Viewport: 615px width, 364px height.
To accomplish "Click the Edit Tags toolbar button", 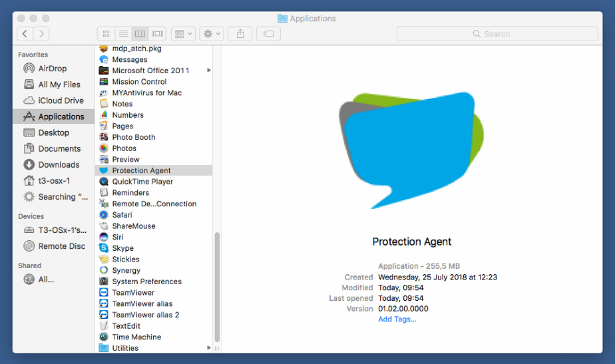I will (269, 34).
